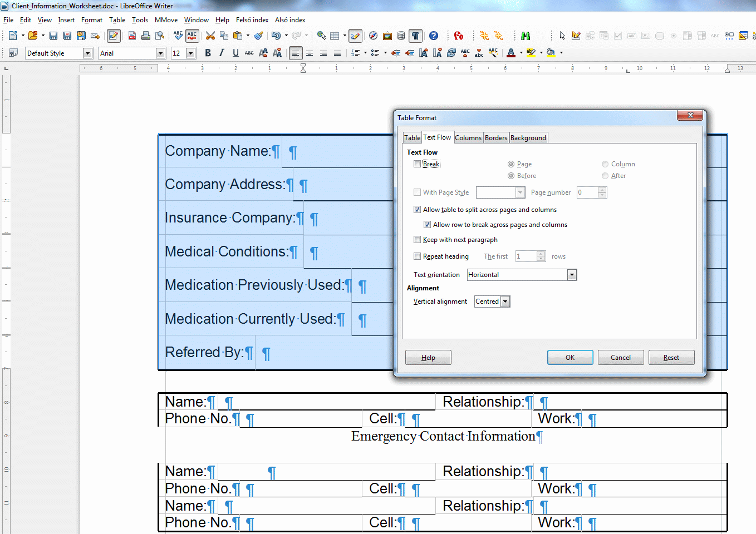Open the Borders tab
Screen dimensions: 756x534
coord(496,138)
